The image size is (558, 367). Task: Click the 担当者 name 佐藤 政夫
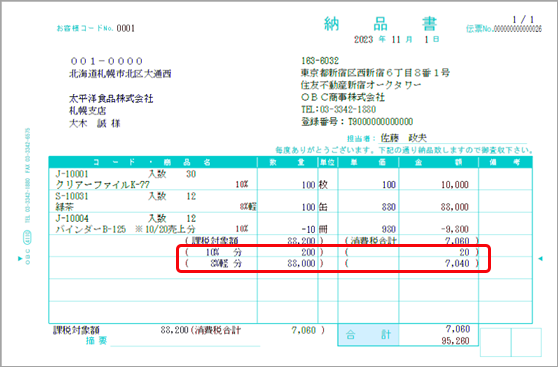[x=404, y=138]
